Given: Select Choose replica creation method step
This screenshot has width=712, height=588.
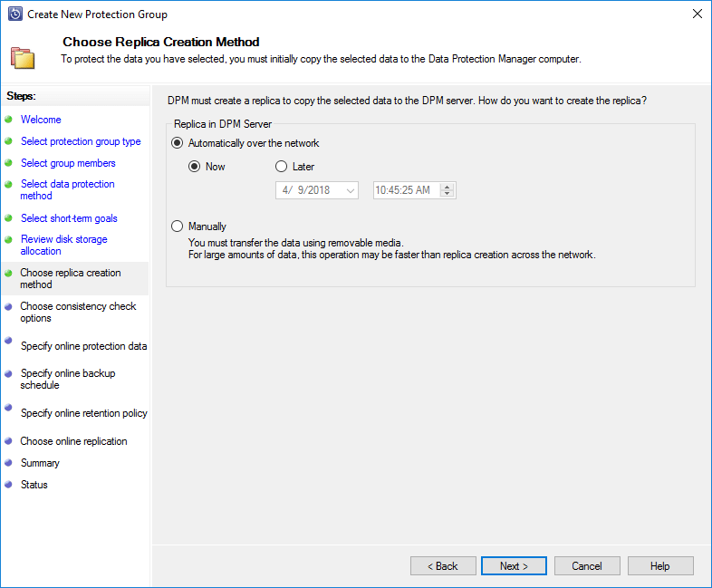Looking at the screenshot, I should 71,278.
